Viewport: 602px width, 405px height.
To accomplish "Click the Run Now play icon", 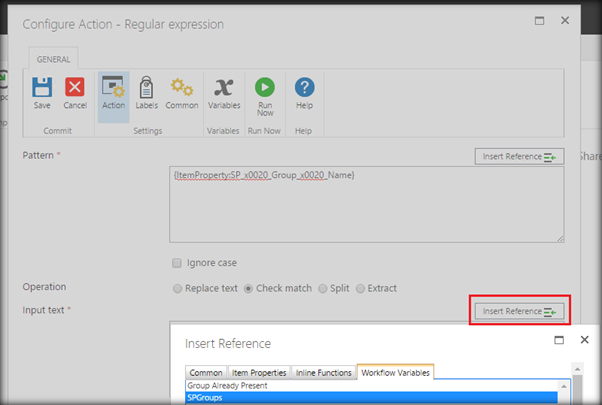I will pyautogui.click(x=265, y=87).
